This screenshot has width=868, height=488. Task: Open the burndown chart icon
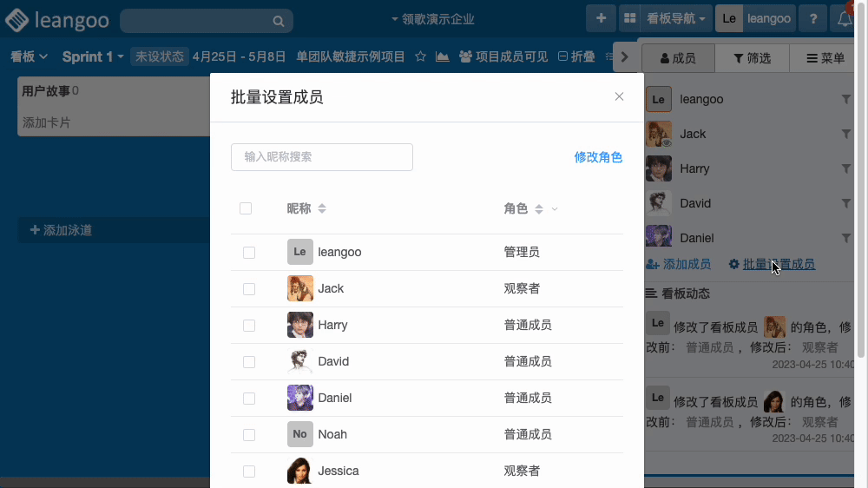click(443, 56)
